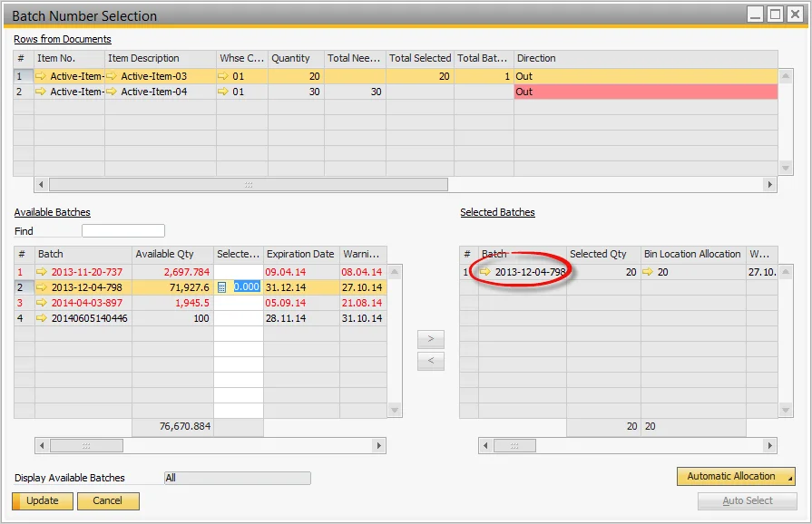The image size is (812, 524).
Task: Open link arrow of selected batch 2013-12-04-798
Action: [x=485, y=272]
